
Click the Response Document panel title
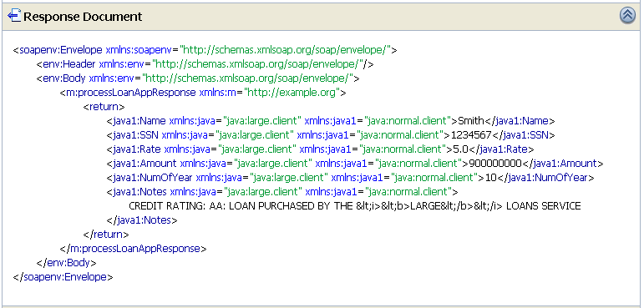[83, 17]
